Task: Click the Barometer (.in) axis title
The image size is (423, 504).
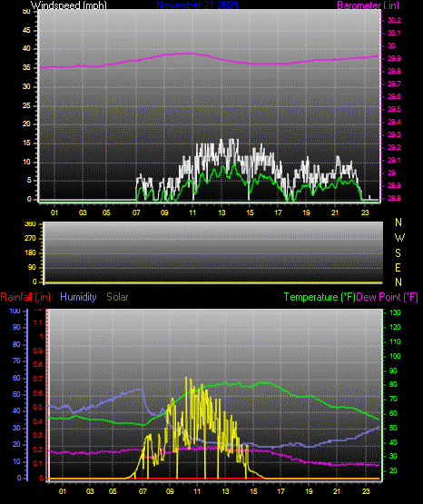Action: tap(368, 5)
